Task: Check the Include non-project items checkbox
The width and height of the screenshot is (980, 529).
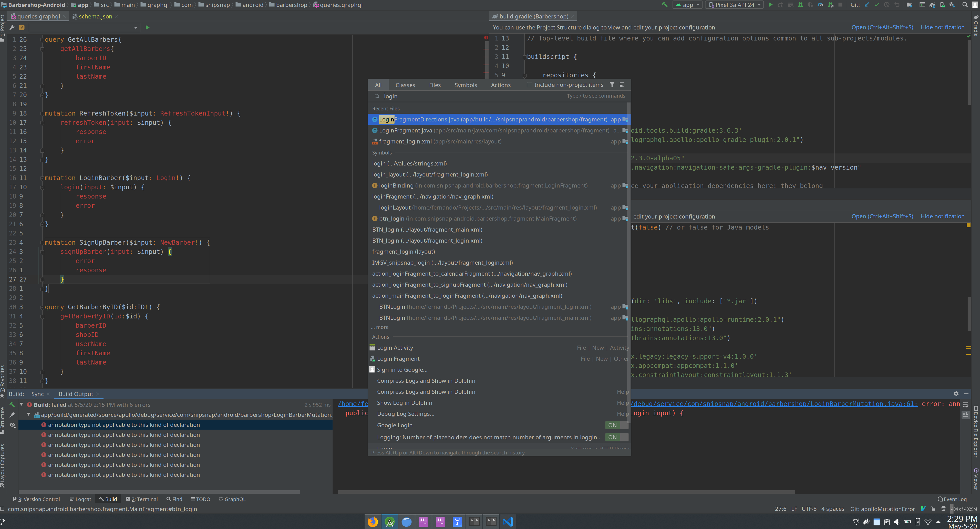Action: point(529,85)
